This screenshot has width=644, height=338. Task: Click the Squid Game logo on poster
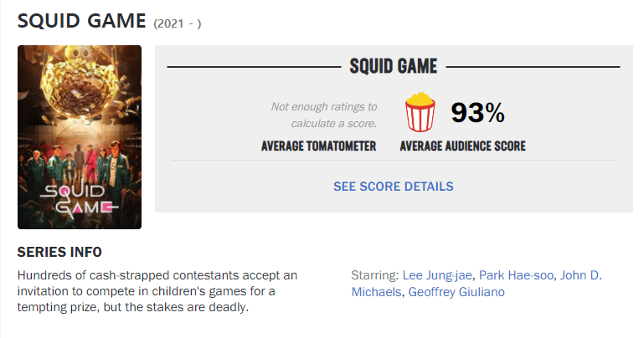(80, 200)
